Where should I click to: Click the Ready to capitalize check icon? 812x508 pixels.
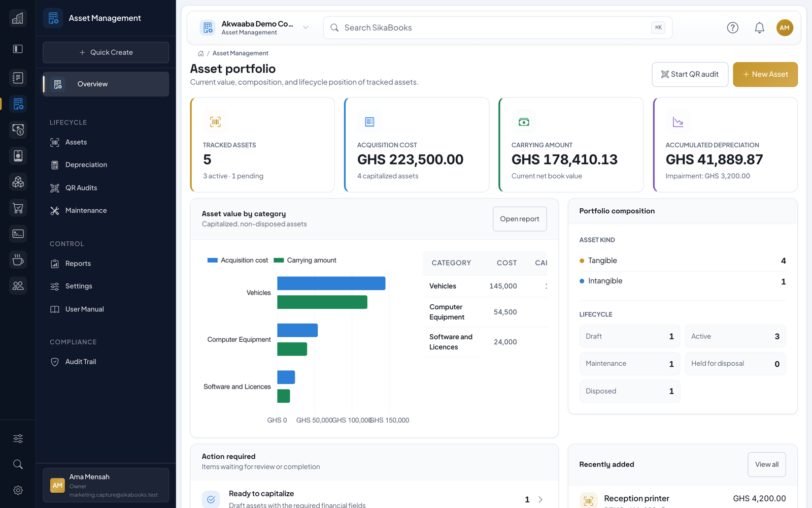[211, 499]
